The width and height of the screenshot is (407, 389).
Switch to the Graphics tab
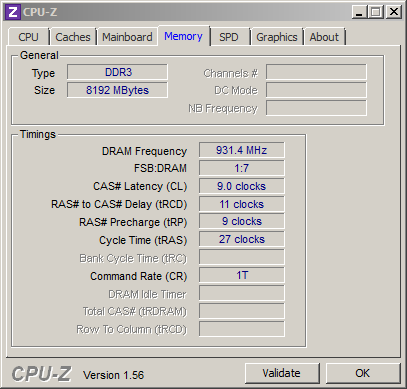click(x=277, y=37)
